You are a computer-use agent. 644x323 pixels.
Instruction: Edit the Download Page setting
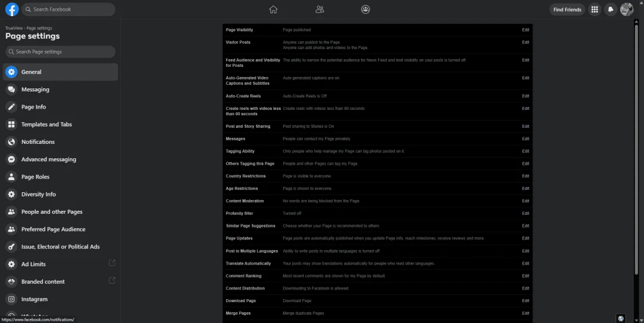pos(525,300)
